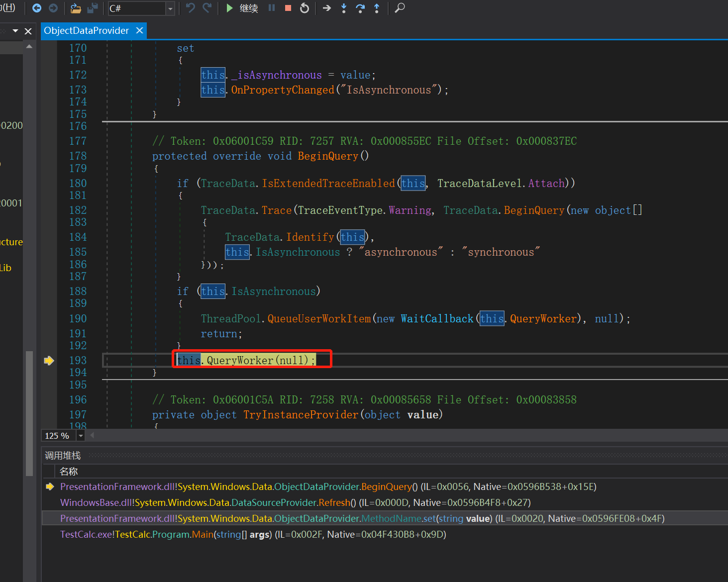Close the ObjectDataProvider tab

point(140,31)
